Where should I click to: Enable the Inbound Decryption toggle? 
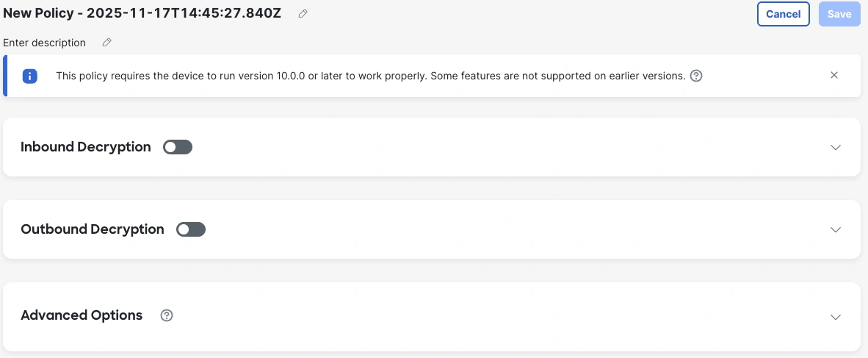(178, 147)
